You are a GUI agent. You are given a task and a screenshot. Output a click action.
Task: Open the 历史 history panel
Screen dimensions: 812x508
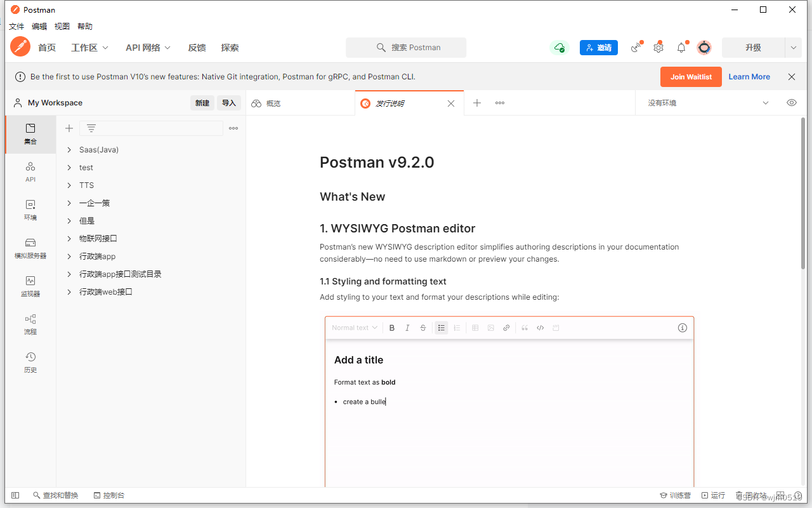[x=30, y=363]
